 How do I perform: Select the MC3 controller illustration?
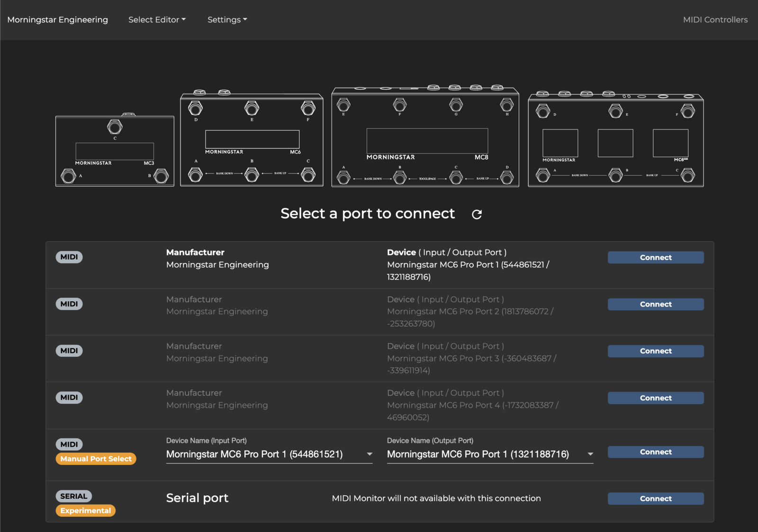115,150
